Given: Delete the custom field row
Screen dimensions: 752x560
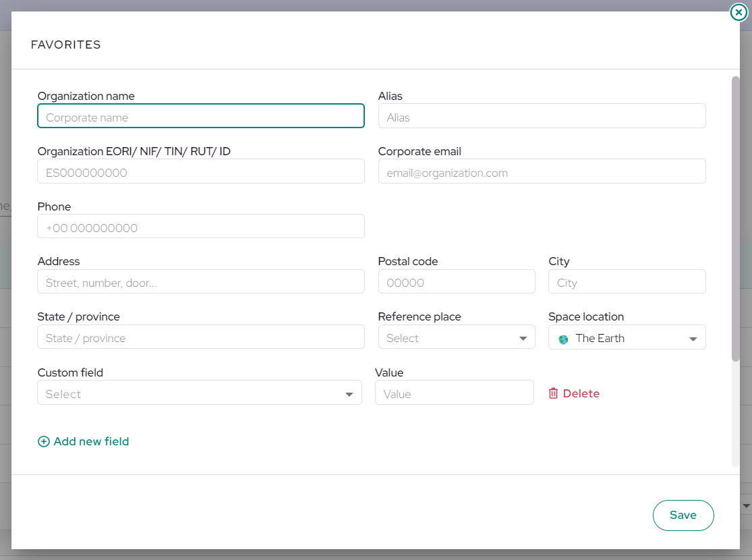Looking at the screenshot, I should (574, 393).
